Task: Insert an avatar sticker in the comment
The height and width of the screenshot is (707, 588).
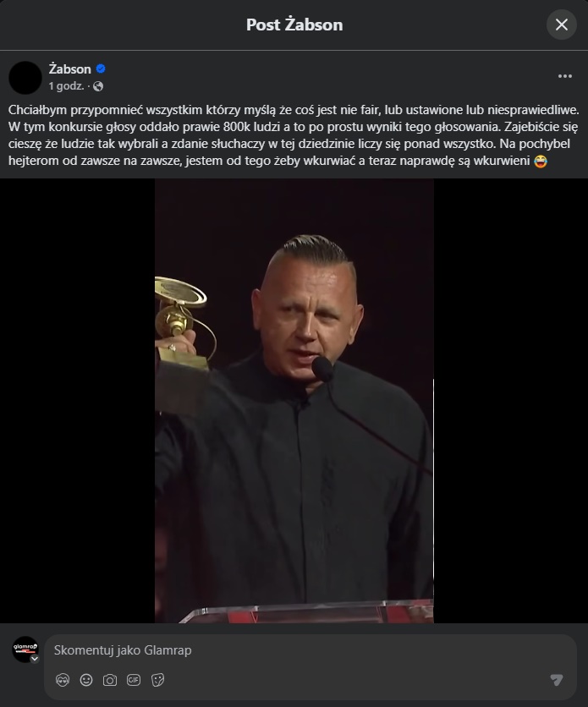Action: tap(63, 680)
